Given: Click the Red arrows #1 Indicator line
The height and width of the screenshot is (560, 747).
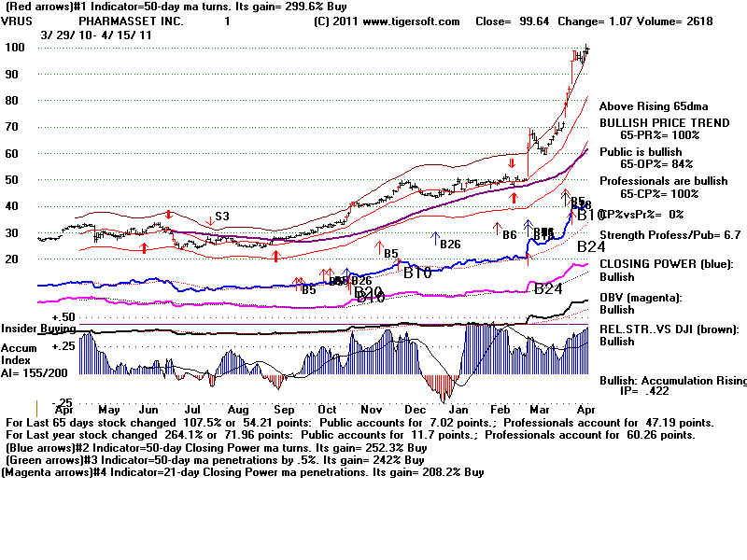Looking at the screenshot, I should pyautogui.click(x=176, y=7).
